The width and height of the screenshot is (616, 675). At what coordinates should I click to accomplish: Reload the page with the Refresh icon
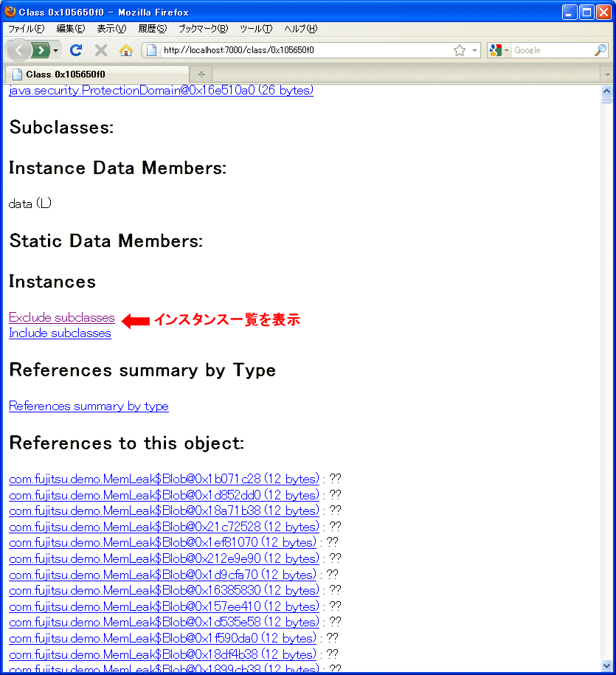76,50
